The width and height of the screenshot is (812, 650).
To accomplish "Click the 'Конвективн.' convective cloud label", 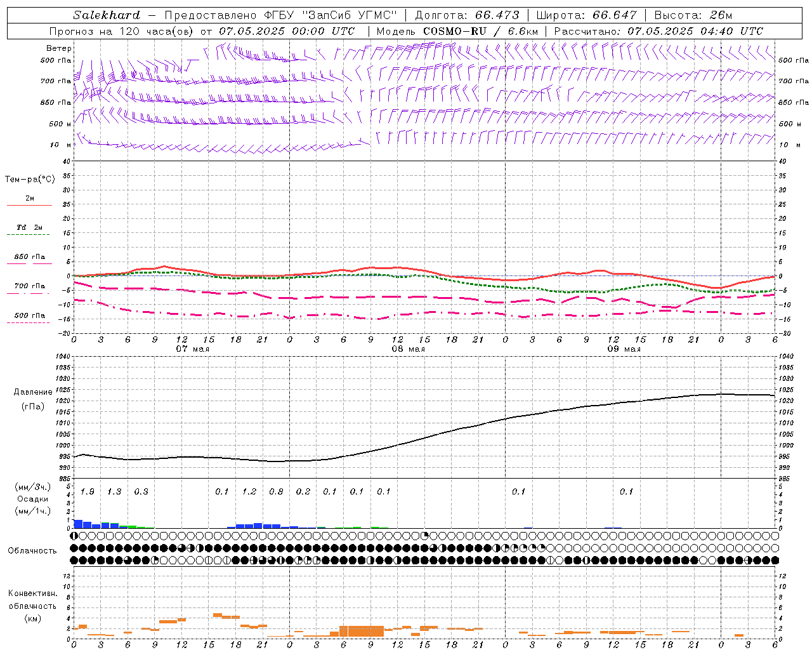I will 33,594.
